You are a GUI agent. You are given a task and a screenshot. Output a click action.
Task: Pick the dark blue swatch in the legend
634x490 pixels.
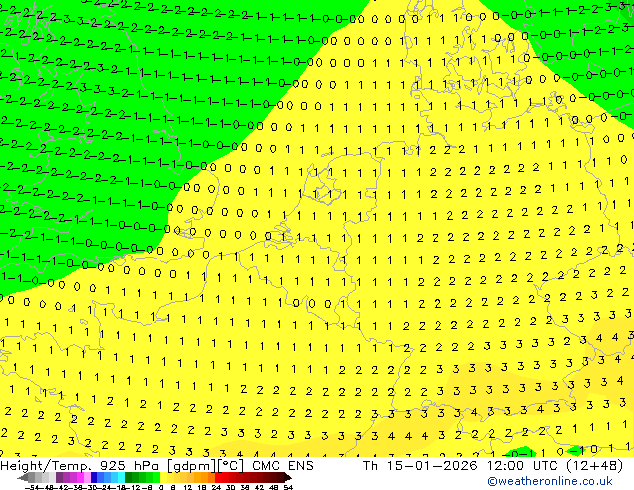click(x=94, y=478)
